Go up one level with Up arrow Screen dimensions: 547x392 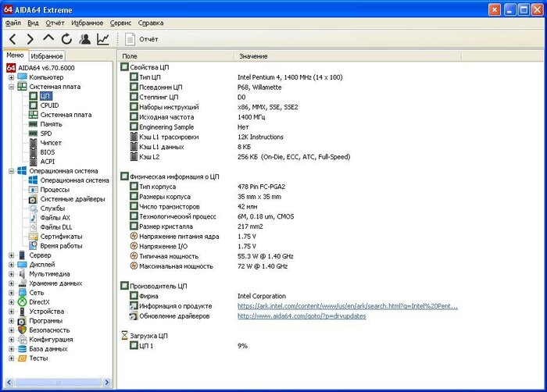[x=48, y=39]
